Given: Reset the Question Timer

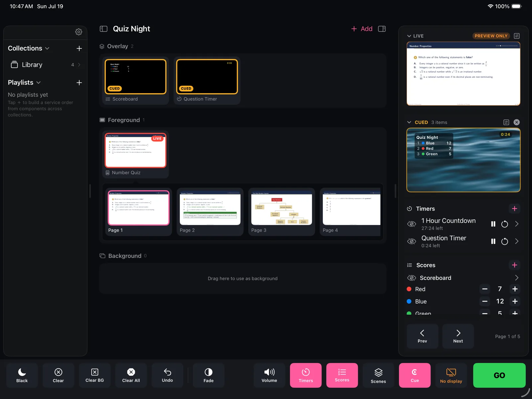Looking at the screenshot, I should (x=504, y=241).
